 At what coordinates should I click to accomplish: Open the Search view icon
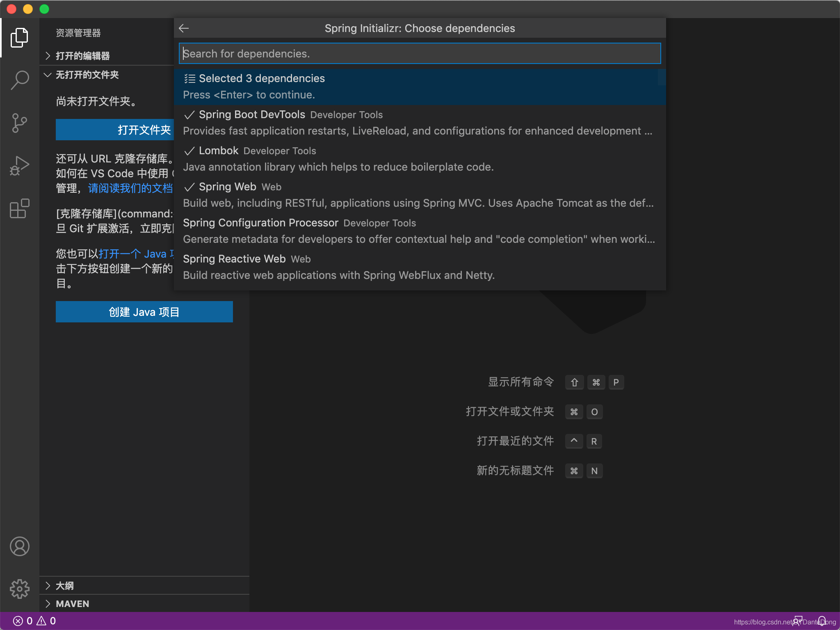(x=19, y=80)
